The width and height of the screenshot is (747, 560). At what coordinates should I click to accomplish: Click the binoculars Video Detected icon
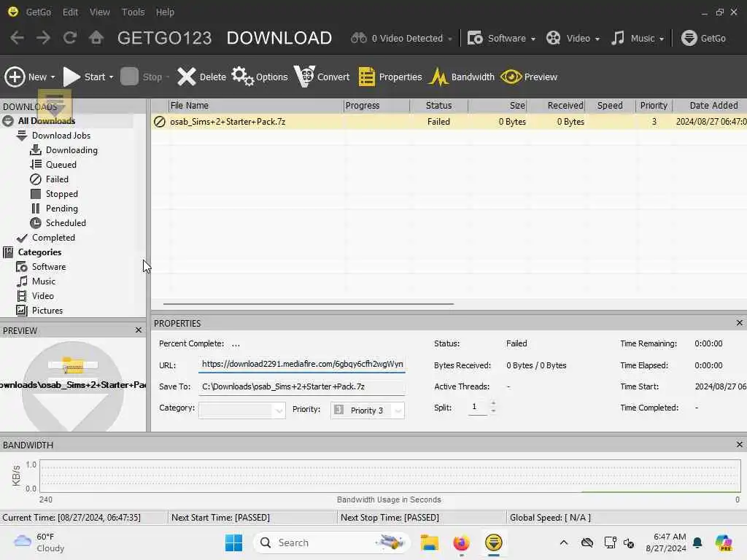[359, 38]
